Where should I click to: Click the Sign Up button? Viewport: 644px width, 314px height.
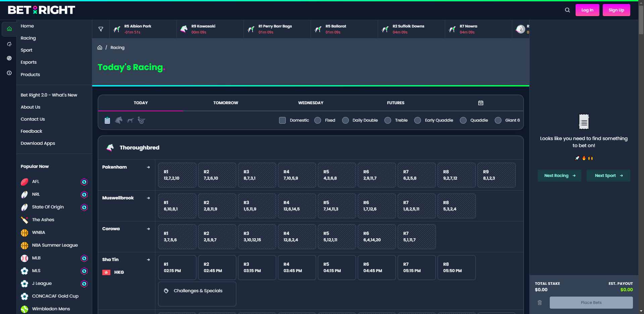click(x=616, y=10)
